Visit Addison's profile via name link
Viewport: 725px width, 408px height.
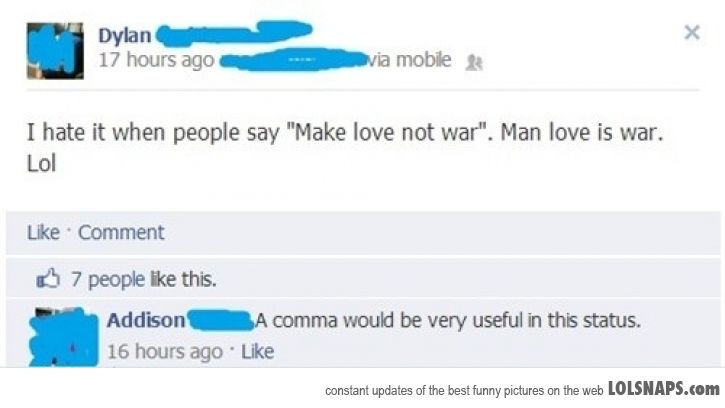point(146,320)
